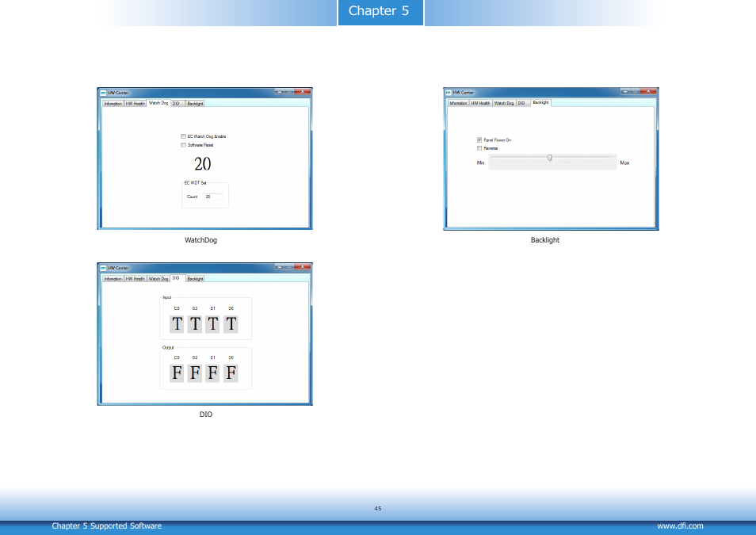Click the large watchdog countdown value 20

coord(203,164)
